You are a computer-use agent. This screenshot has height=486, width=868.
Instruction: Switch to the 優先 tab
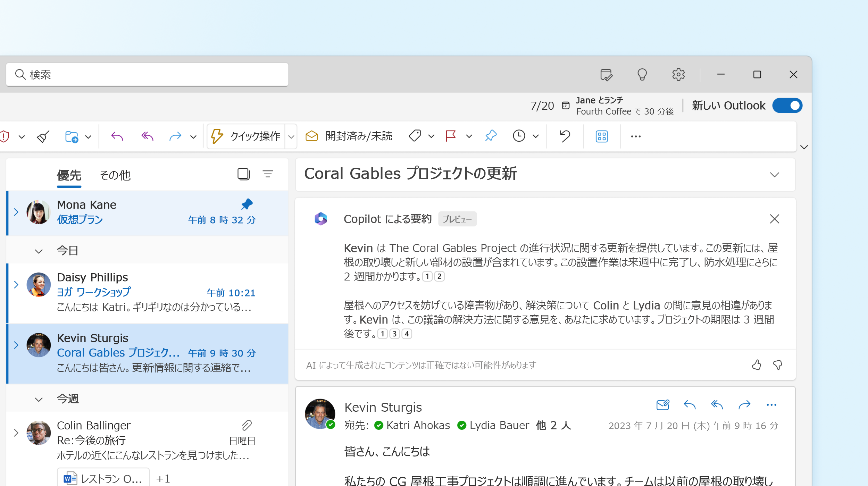coord(69,175)
